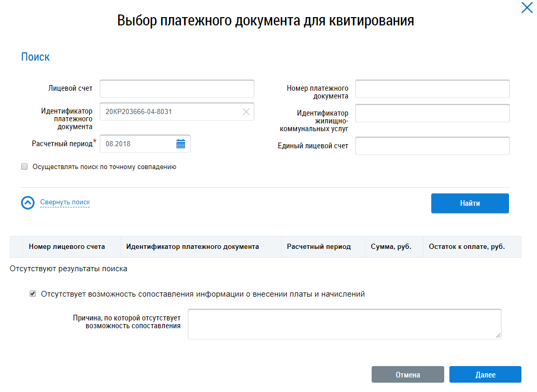Viewport: 537px width, 392px height.
Task: Click the Идентификатор платежного документа column header
Action: click(192, 247)
